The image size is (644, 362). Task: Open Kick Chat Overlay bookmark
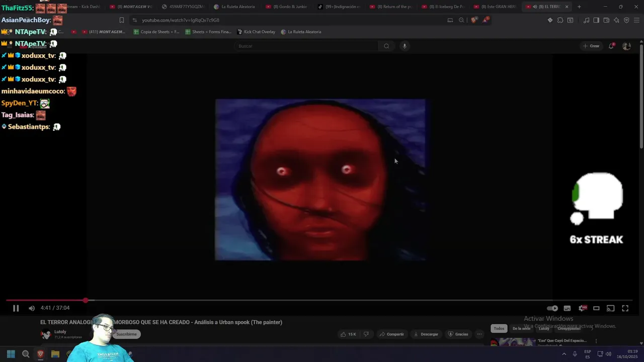pos(256,32)
